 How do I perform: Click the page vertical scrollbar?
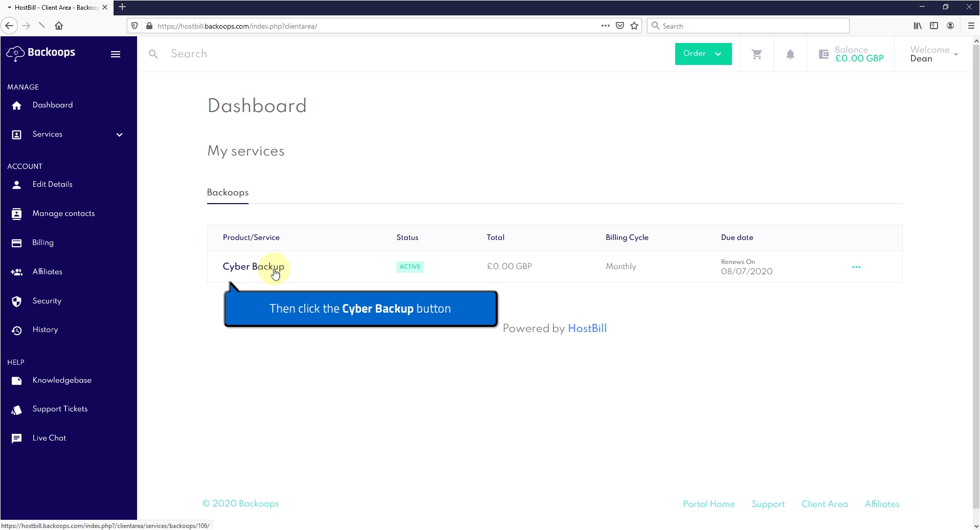[976, 276]
